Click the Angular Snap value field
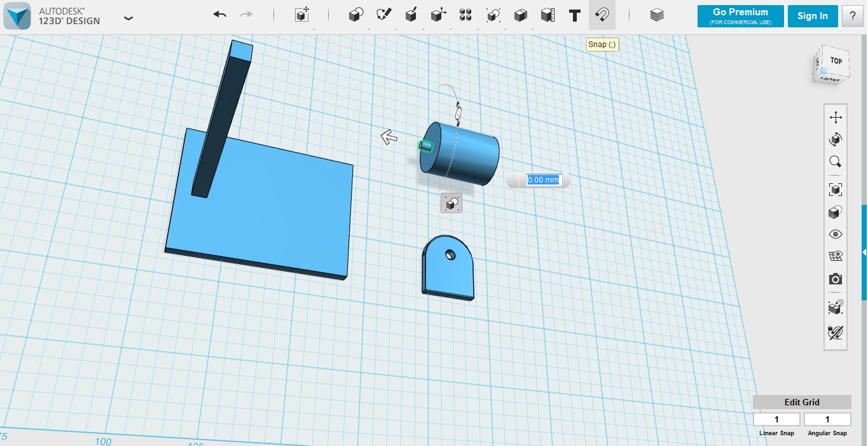 click(x=827, y=419)
